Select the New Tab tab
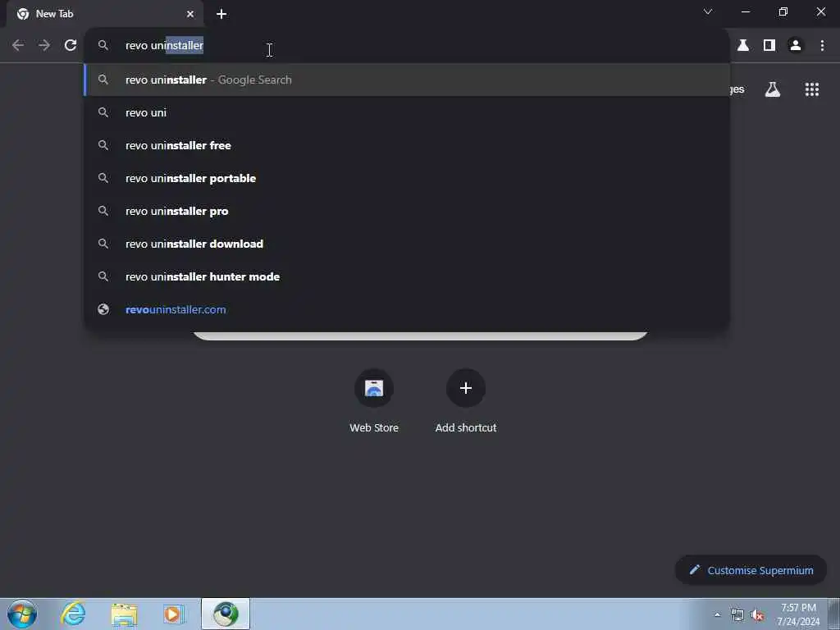The image size is (840, 630). coord(105,14)
